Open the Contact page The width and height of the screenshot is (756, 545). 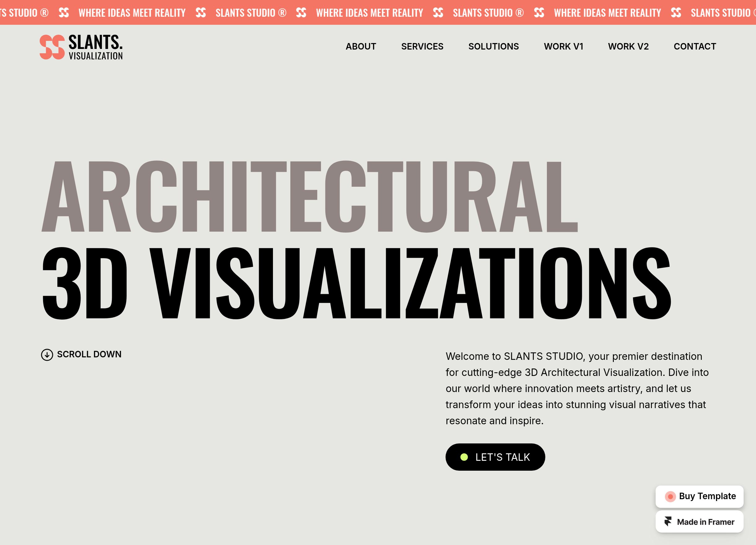coord(695,46)
